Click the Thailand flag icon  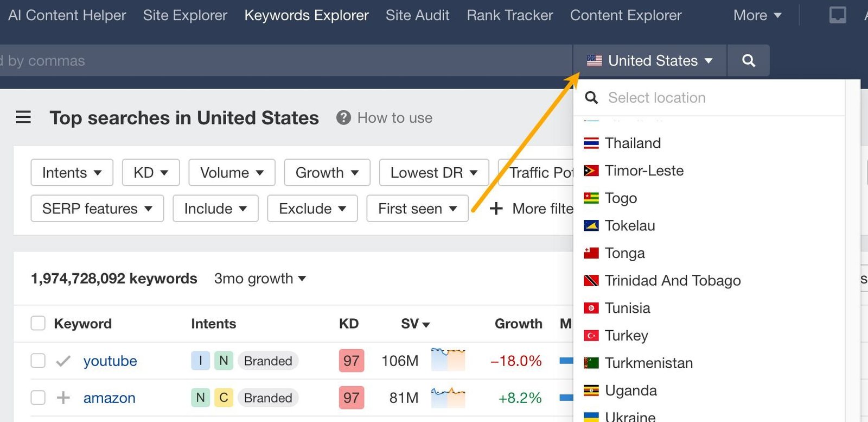(x=591, y=143)
